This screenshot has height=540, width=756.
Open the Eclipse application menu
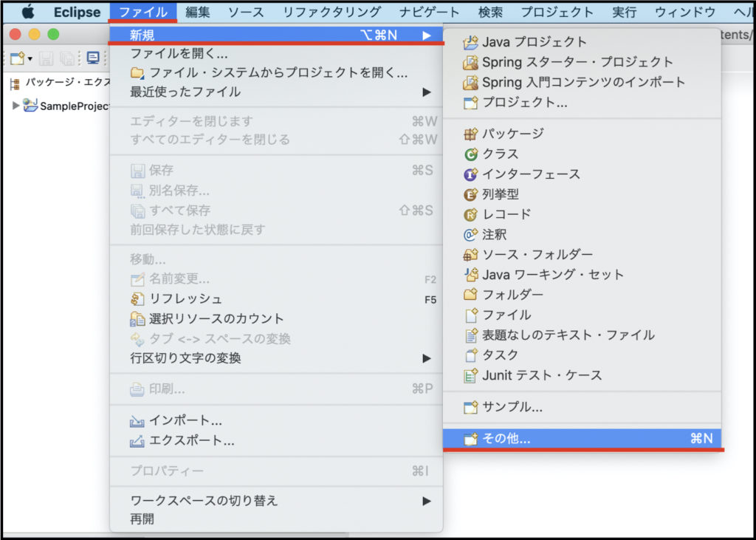point(77,12)
